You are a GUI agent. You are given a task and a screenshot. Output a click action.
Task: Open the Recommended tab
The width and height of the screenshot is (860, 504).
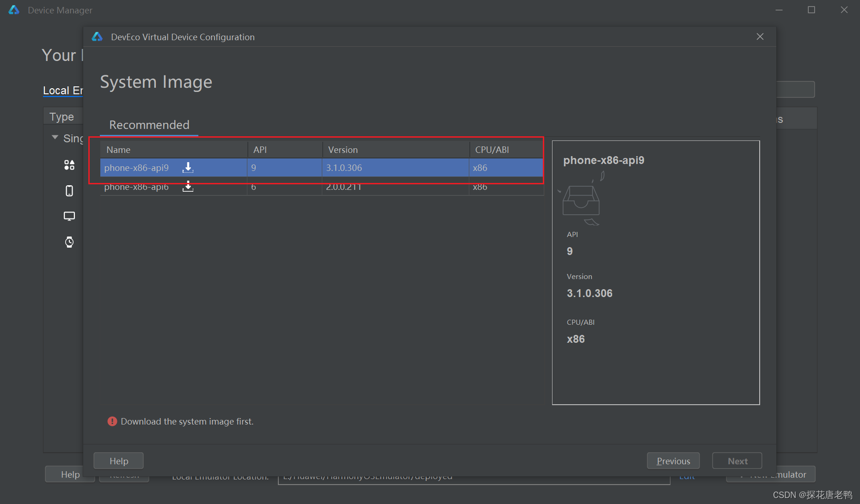tap(149, 125)
